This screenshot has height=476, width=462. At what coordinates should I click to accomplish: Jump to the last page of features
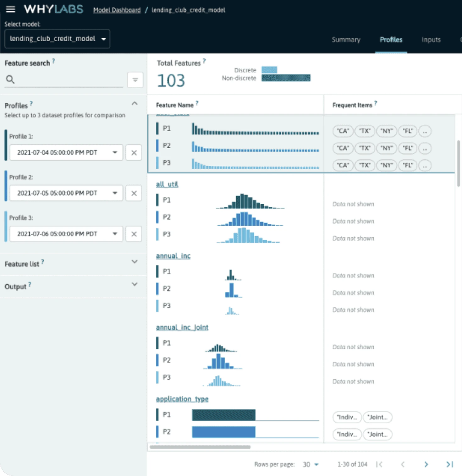coord(450,464)
